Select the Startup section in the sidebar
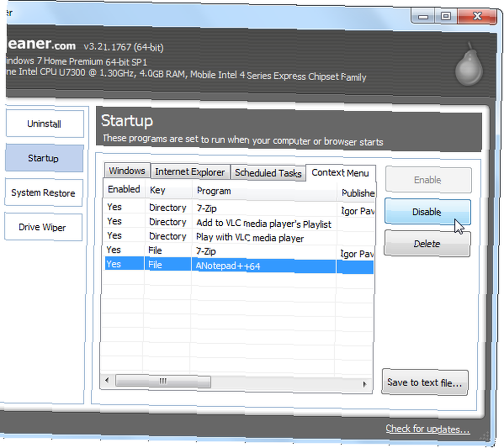Viewport: 504px width, 448px height. tap(44, 158)
